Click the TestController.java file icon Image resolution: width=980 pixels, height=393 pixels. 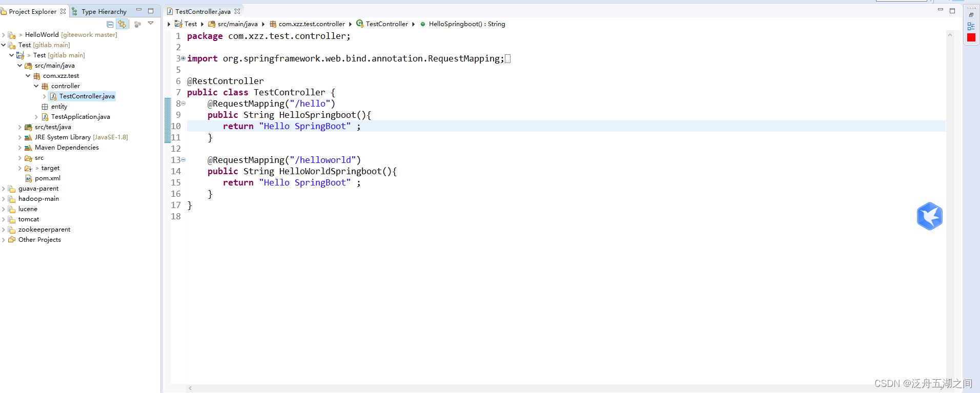click(53, 96)
